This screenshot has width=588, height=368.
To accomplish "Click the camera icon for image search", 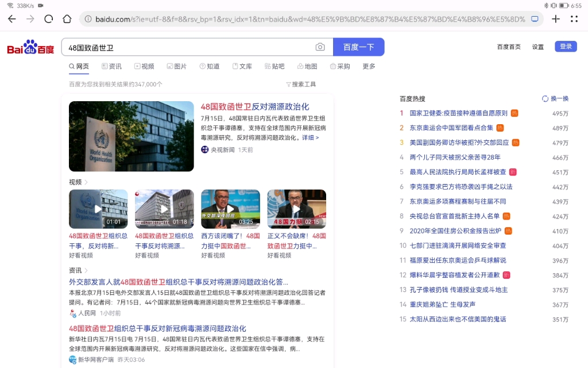I will point(321,47).
